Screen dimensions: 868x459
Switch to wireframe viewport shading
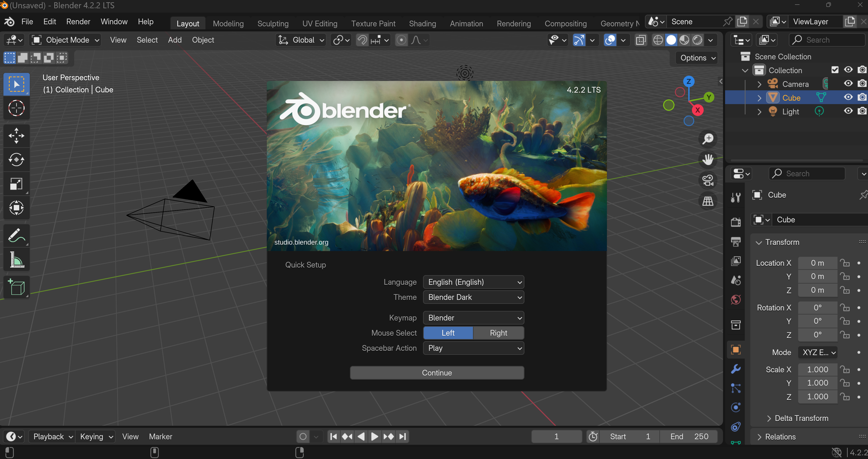[658, 40]
